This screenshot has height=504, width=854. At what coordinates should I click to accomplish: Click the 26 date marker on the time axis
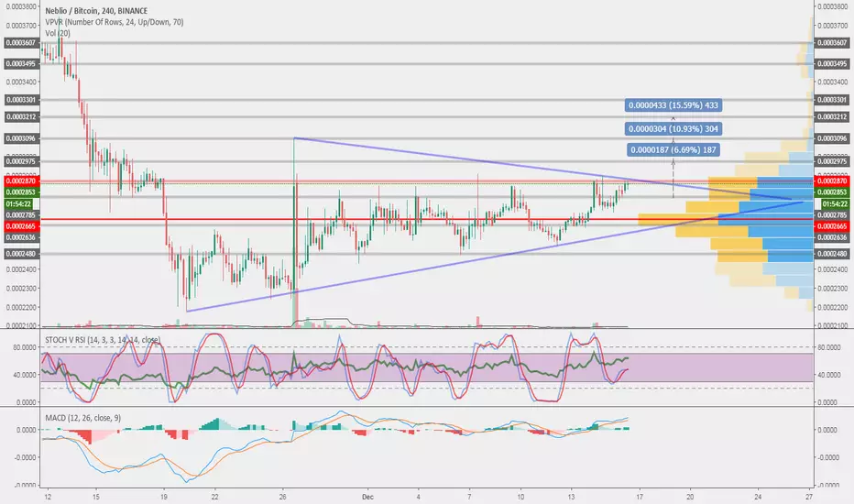[x=282, y=497]
